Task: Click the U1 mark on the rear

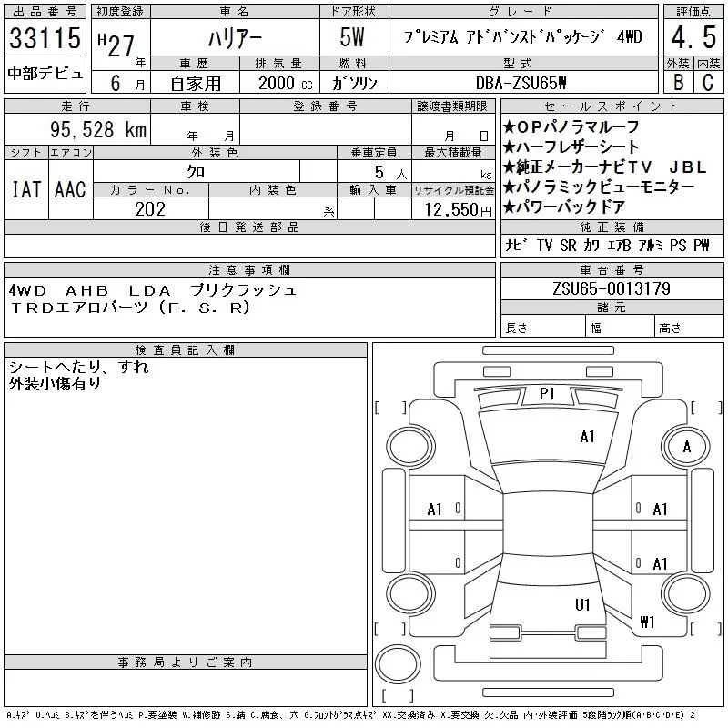Action: tap(582, 604)
